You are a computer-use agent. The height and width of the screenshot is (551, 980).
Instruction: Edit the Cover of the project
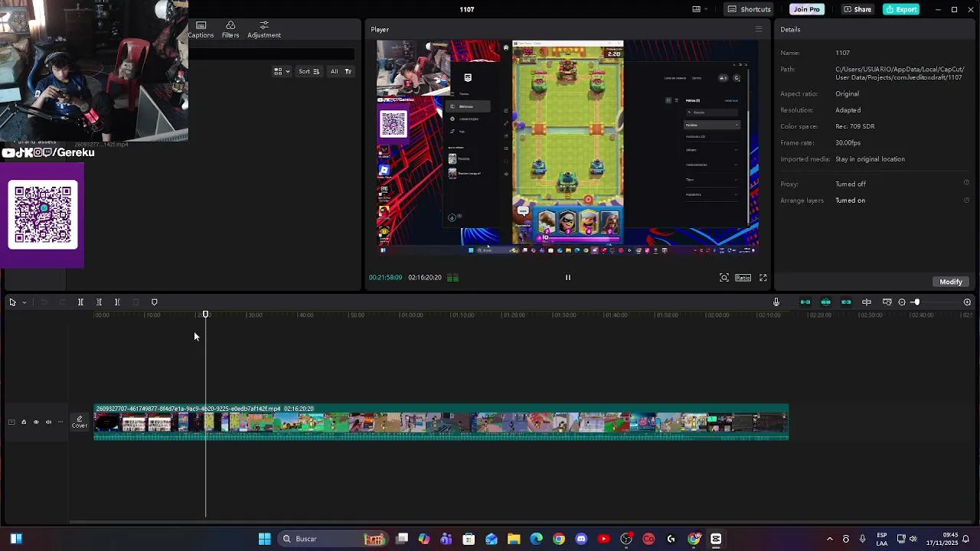pos(80,422)
